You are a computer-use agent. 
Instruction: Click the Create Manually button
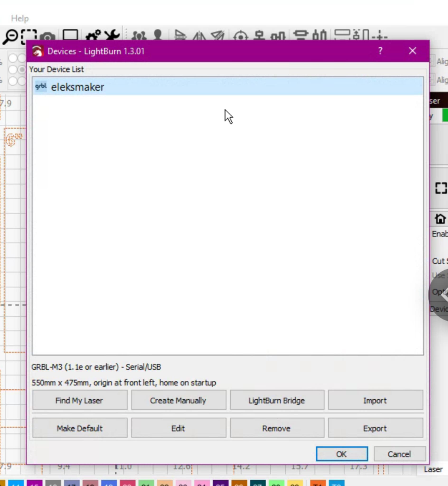pyautogui.click(x=179, y=400)
